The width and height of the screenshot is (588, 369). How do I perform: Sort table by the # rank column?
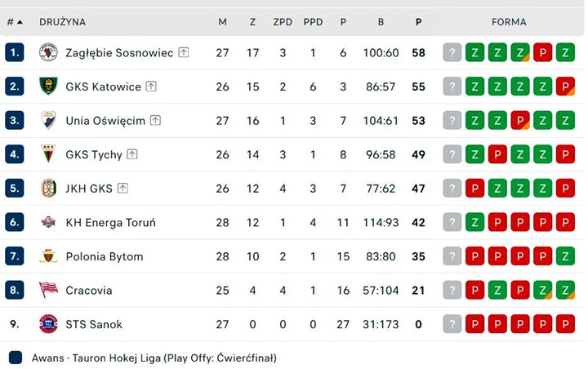[x=14, y=22]
